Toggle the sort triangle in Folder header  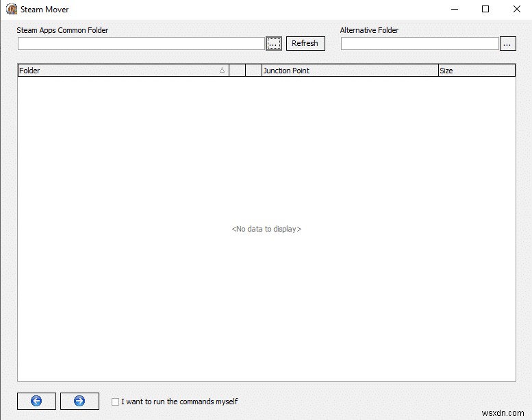tap(222, 70)
